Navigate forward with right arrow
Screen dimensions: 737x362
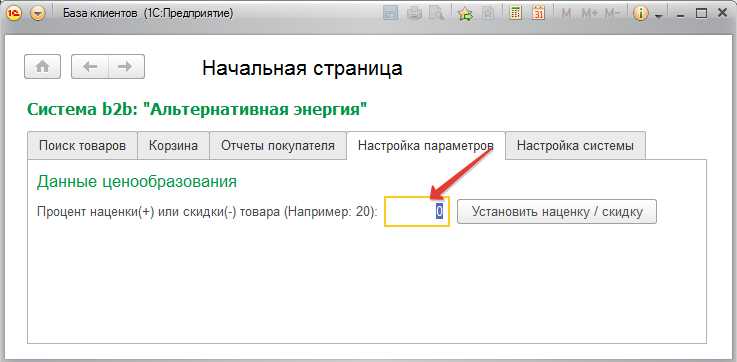126,67
